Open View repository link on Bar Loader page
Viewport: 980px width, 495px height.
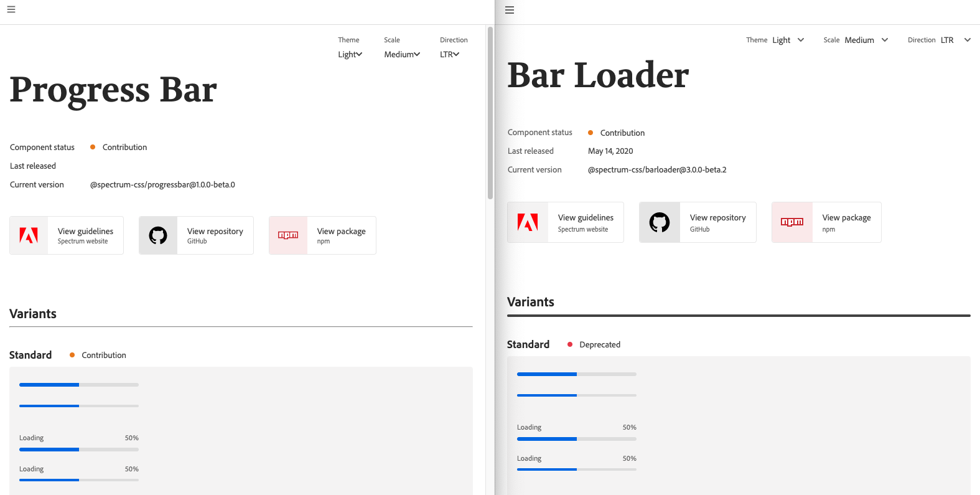click(x=698, y=222)
